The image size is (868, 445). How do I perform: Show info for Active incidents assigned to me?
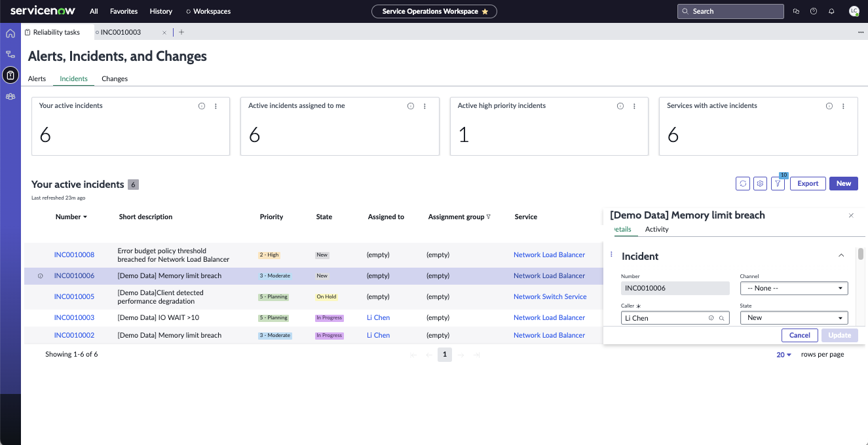point(411,106)
